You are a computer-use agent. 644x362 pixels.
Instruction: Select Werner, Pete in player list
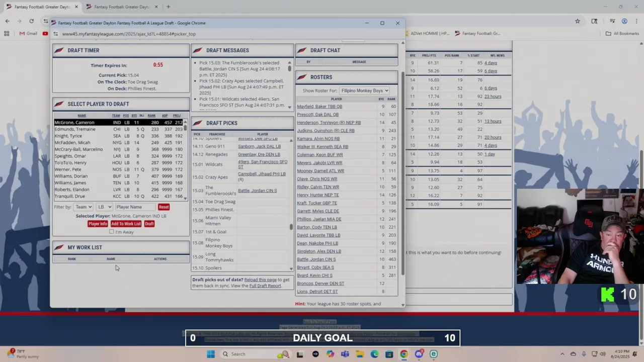pos(119,169)
